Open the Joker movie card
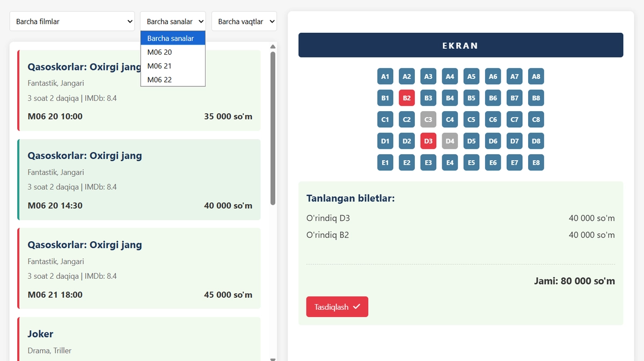This screenshot has width=644, height=361. pos(139,339)
